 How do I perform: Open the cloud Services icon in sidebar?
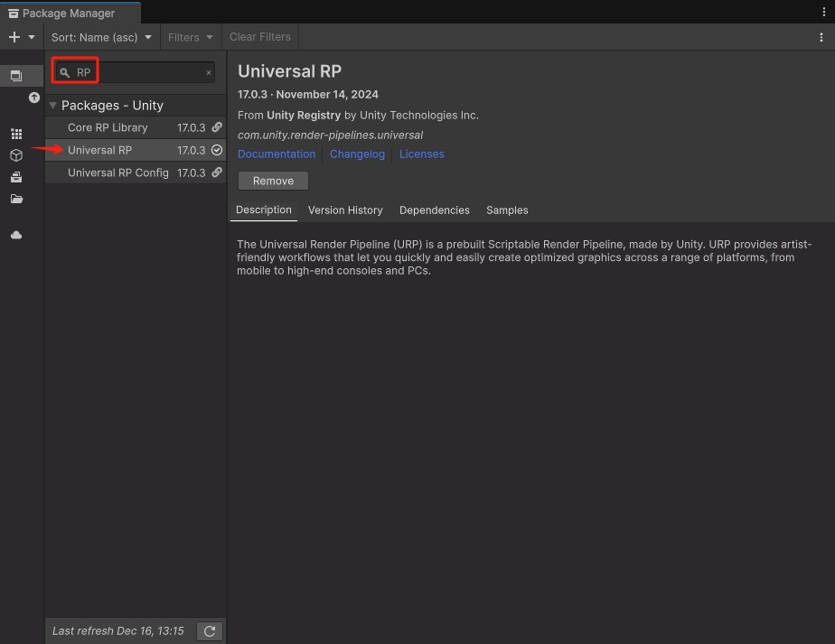(x=16, y=235)
